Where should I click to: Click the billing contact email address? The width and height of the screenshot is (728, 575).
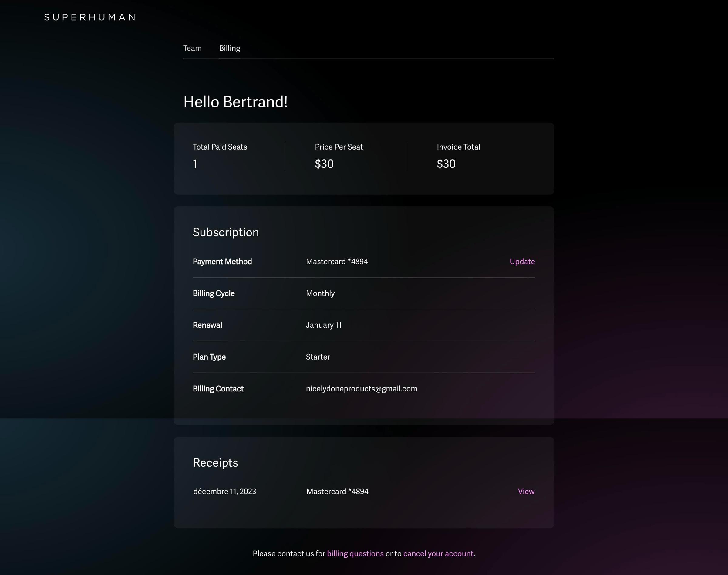tap(362, 388)
